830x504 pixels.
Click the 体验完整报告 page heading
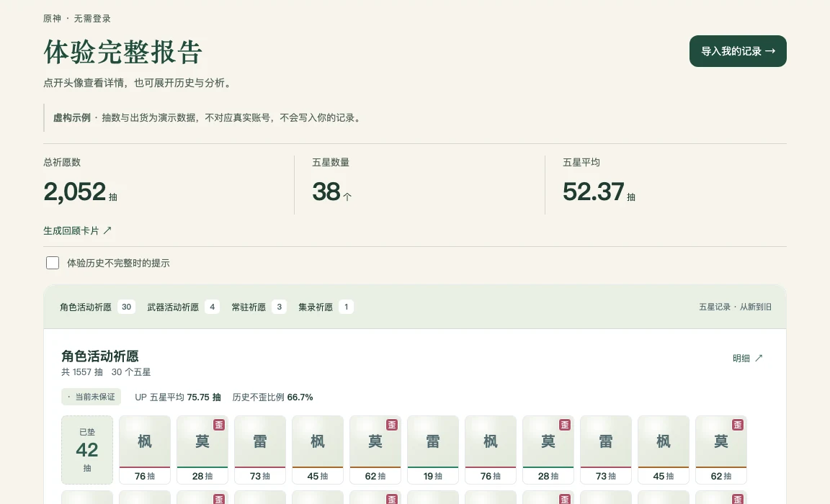coord(122,52)
